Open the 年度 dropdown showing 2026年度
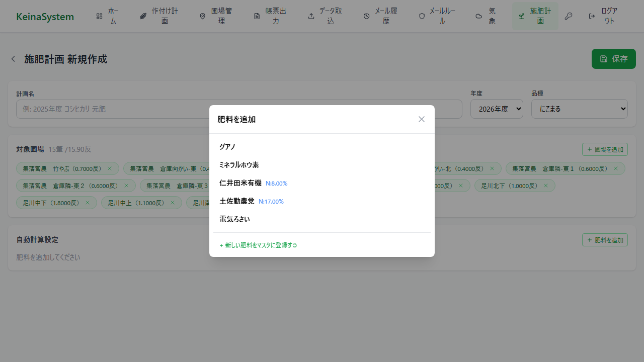644x362 pixels. pos(497,109)
